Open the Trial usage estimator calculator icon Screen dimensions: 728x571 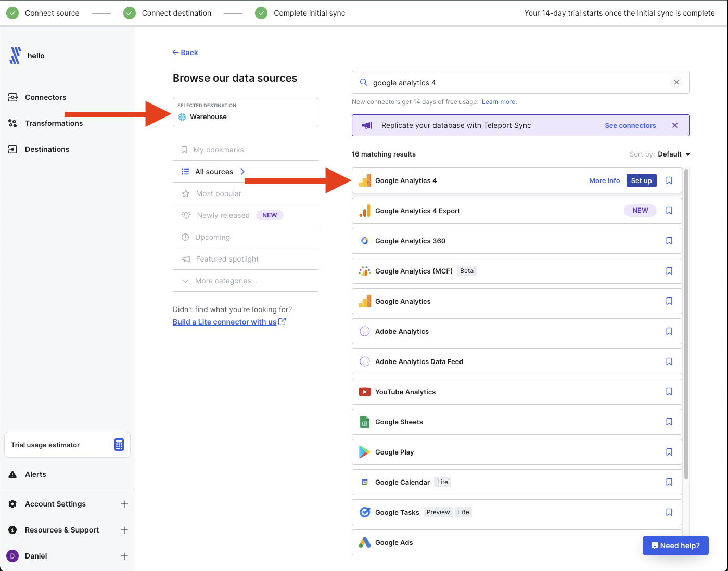pyautogui.click(x=119, y=445)
